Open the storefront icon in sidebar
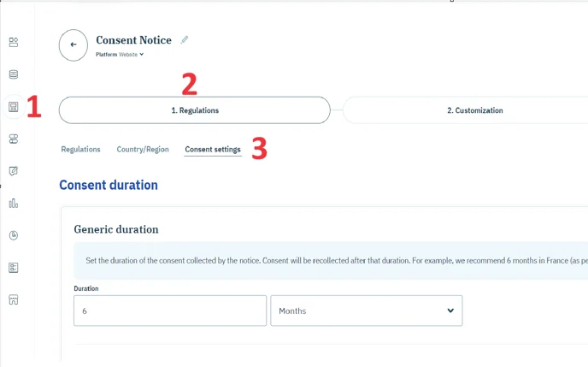588x367 pixels. pyautogui.click(x=14, y=300)
